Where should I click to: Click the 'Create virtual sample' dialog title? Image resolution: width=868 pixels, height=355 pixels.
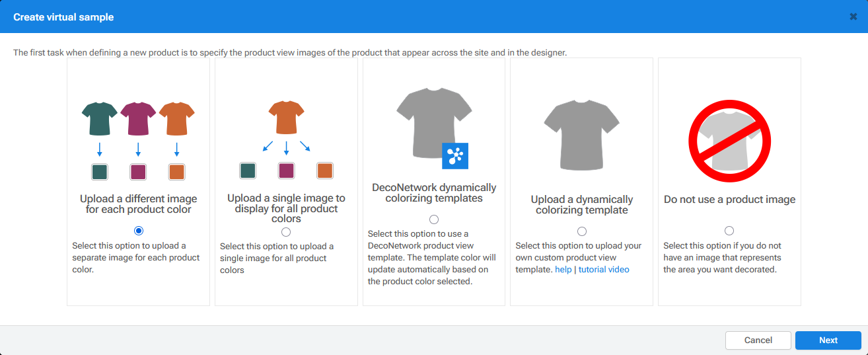coord(63,17)
